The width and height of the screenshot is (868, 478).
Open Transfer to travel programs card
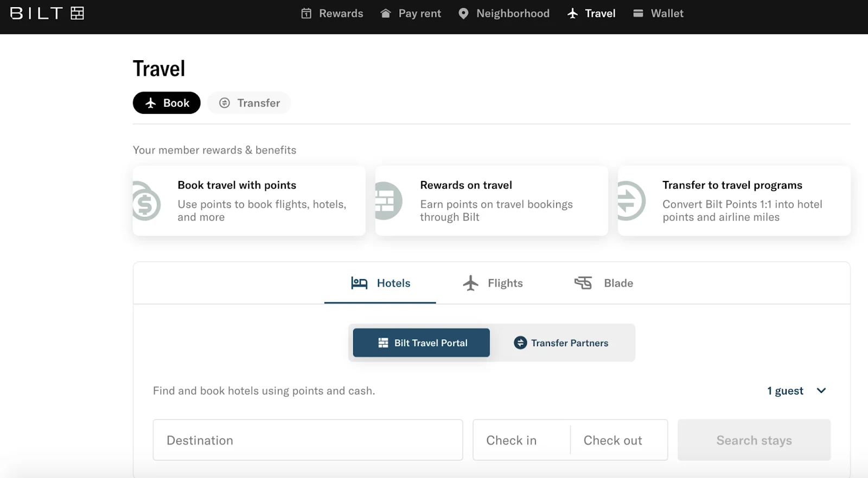point(734,201)
